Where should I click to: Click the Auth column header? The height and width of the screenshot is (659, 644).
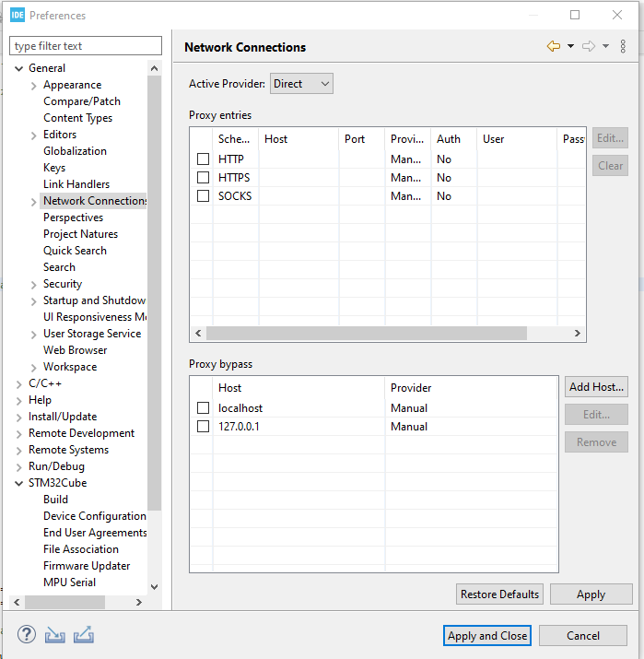pos(454,139)
